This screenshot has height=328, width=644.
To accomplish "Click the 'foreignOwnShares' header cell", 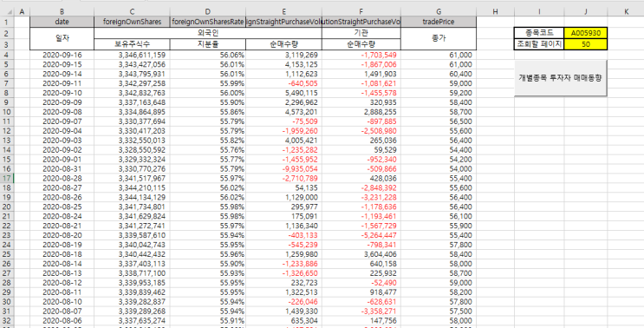I will (132, 22).
